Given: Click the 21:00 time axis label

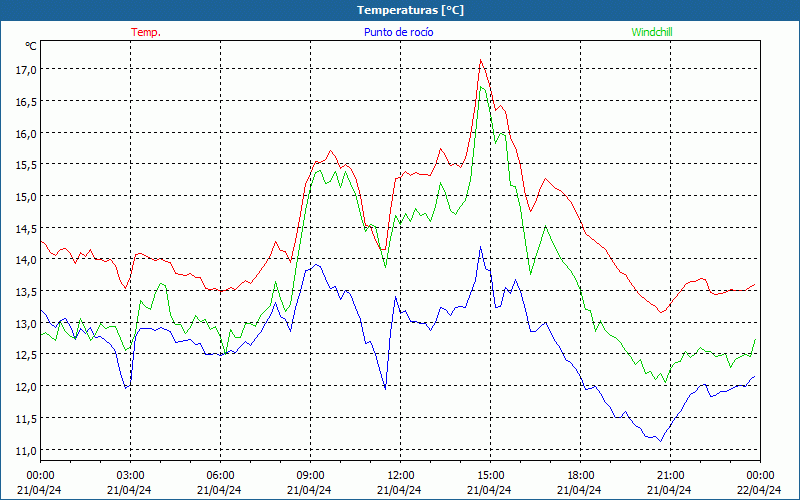Looking at the screenshot, I should pyautogui.click(x=670, y=475).
